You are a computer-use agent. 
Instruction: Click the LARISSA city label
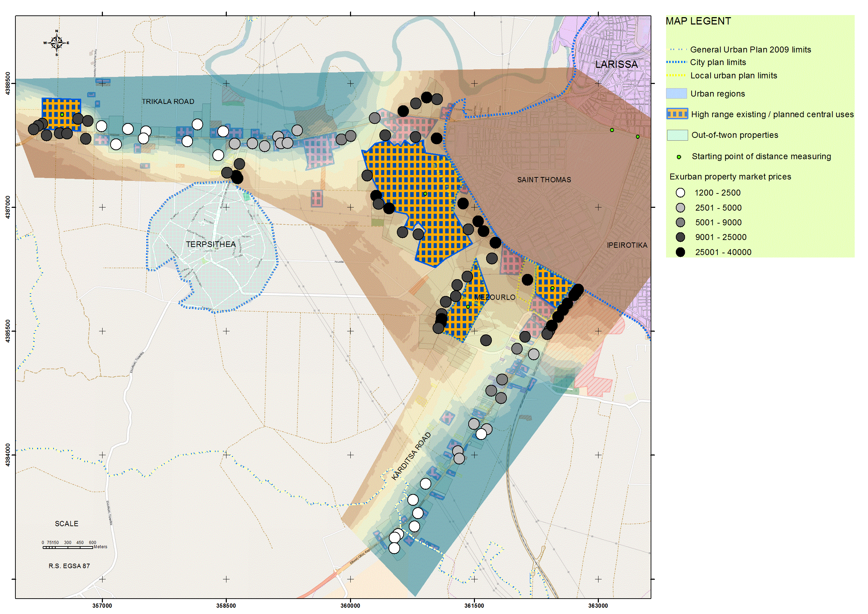tap(616, 64)
